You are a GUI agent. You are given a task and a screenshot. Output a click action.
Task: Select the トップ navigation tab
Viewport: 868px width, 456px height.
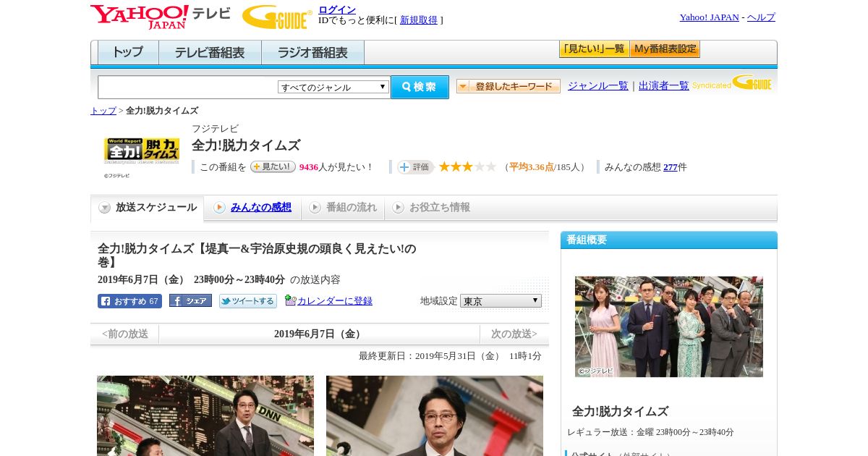(128, 53)
